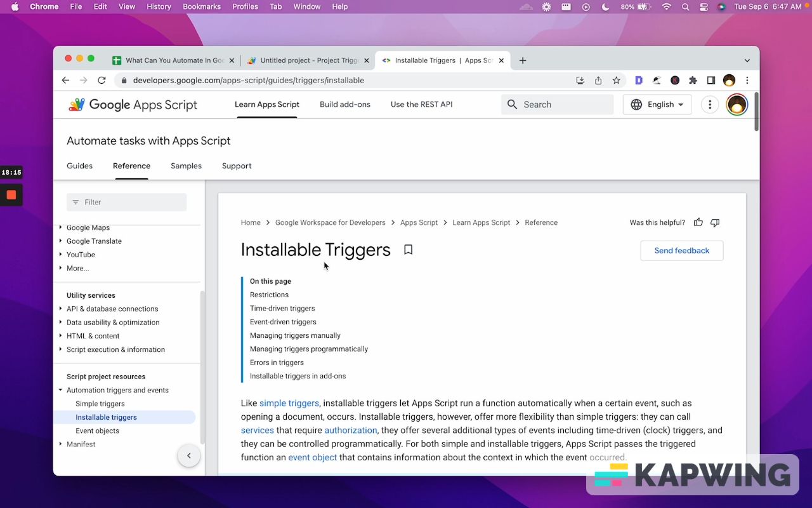
Task: Jump to Time-driven triggers section
Action: tap(282, 309)
